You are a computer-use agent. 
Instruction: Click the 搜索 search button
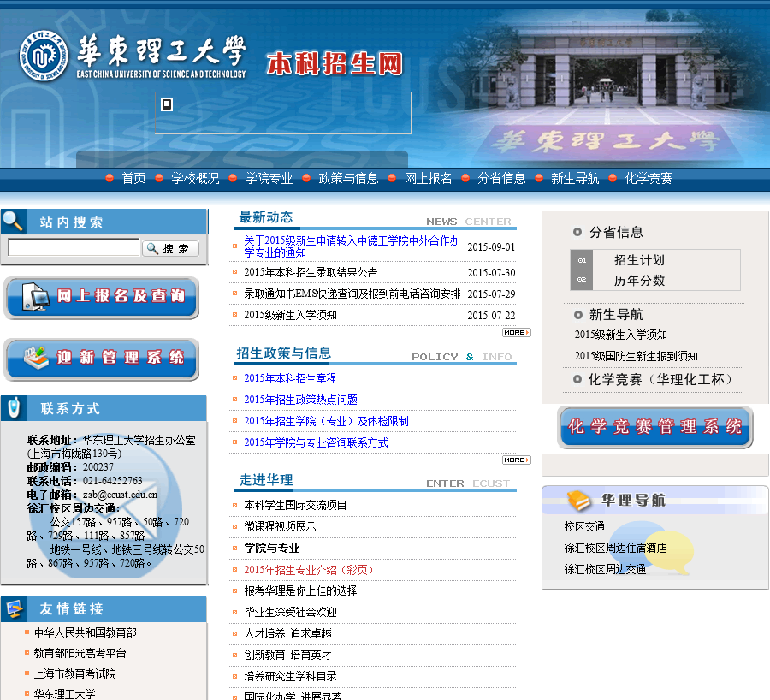(170, 248)
